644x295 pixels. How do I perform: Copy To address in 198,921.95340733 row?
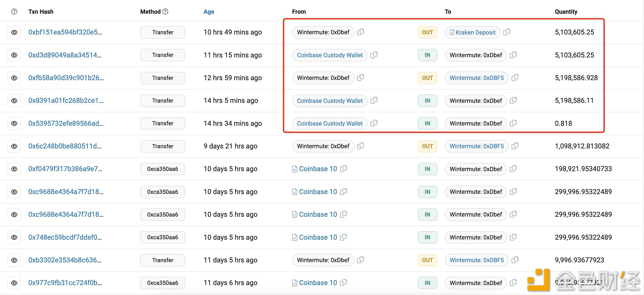pyautogui.click(x=513, y=169)
